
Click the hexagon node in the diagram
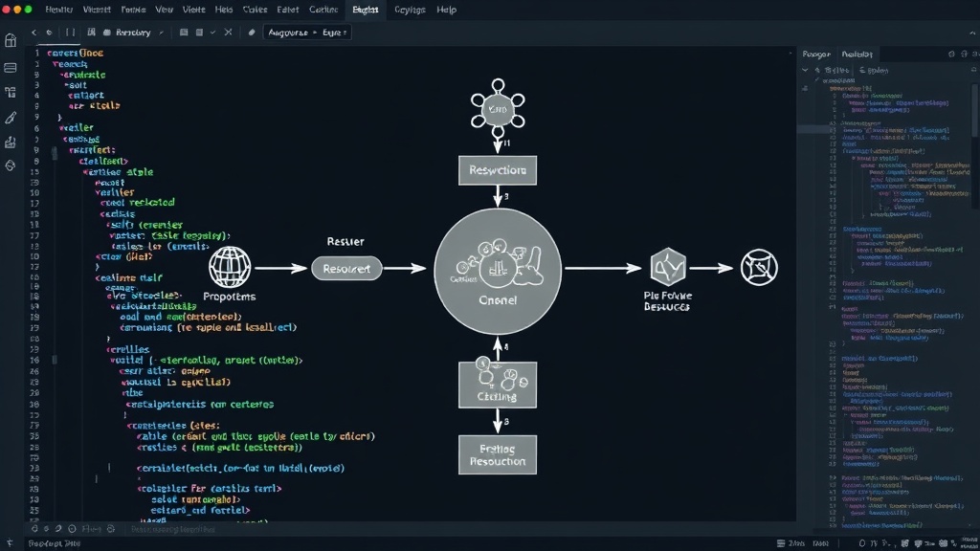click(x=667, y=267)
